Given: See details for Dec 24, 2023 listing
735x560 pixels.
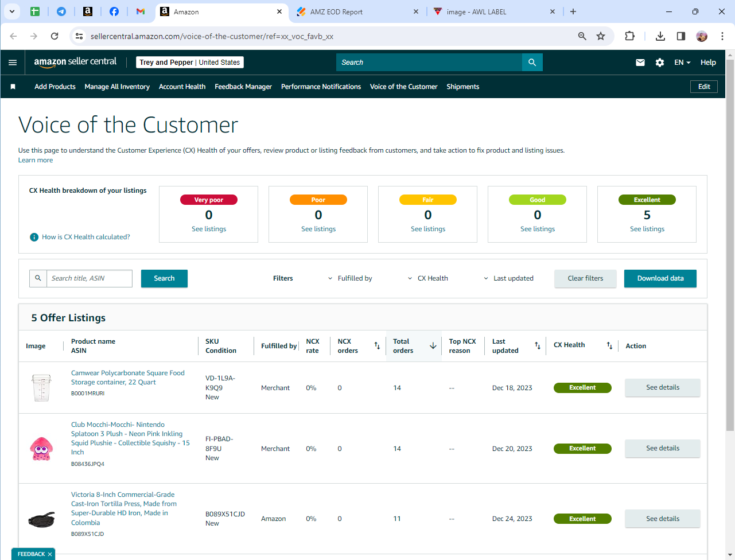Looking at the screenshot, I should click(662, 519).
